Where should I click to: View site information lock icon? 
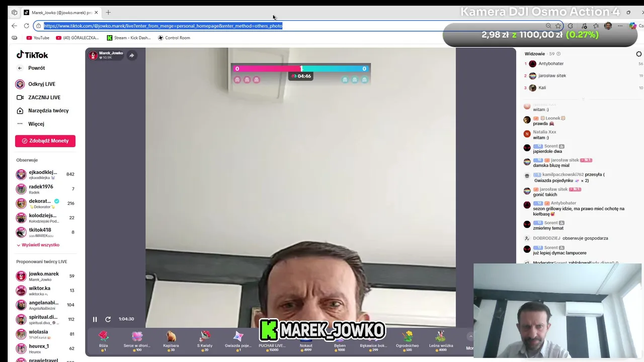[38, 26]
